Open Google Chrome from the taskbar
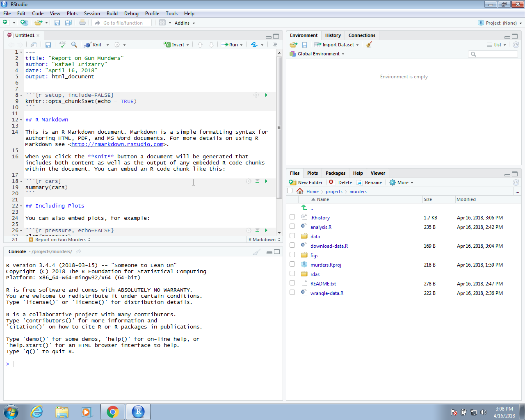 coord(113,412)
